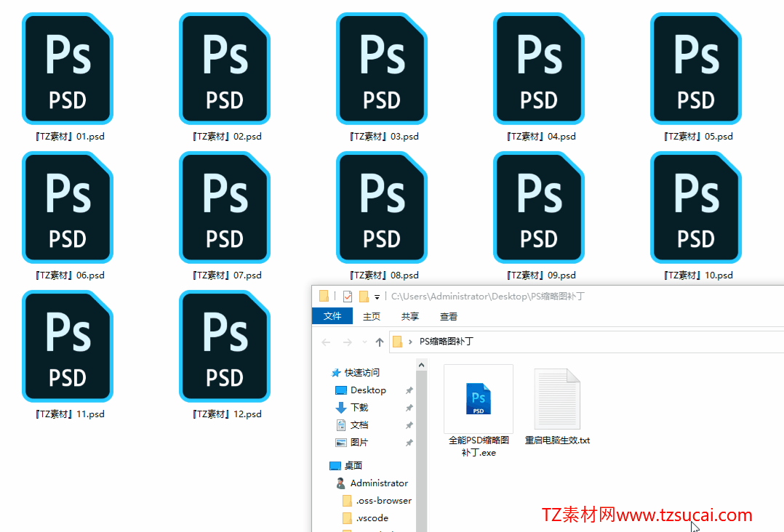Screen dimensions: 784x532
Task: Select the 『TZ素材』12.psd file icon
Action: (x=225, y=346)
